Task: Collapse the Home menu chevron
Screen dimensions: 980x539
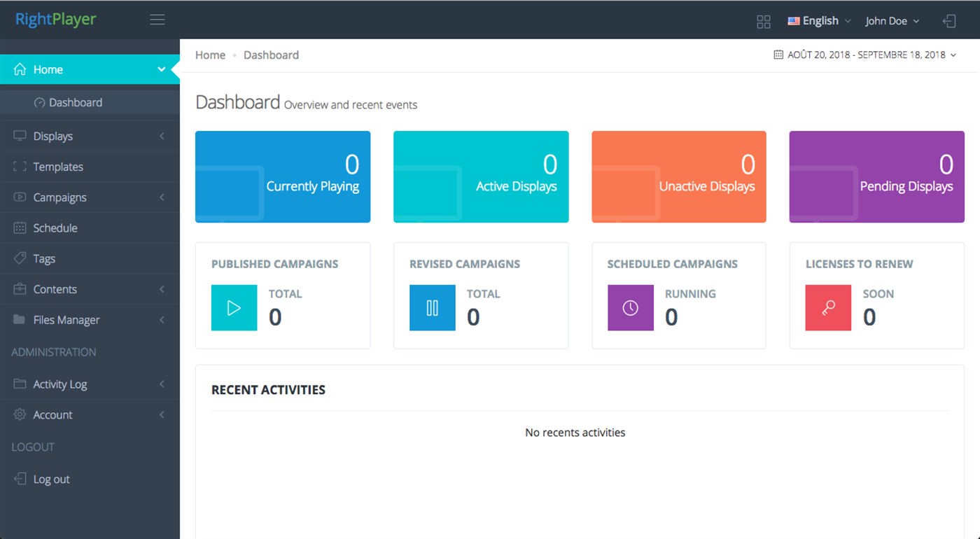Action: [162, 69]
